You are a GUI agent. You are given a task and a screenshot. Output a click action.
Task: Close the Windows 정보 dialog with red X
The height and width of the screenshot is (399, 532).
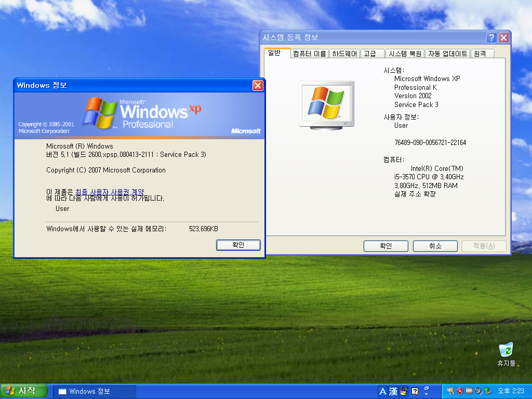point(258,86)
